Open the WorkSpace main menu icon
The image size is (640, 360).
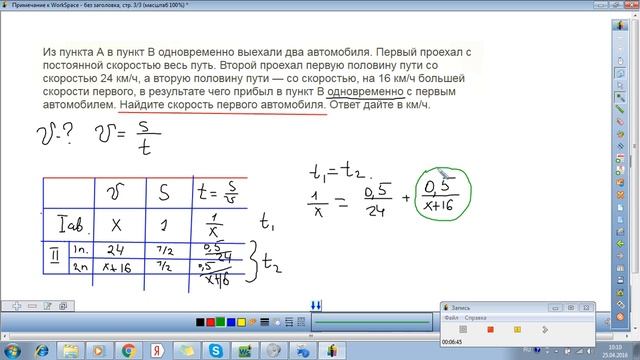pyautogui.click(x=620, y=25)
